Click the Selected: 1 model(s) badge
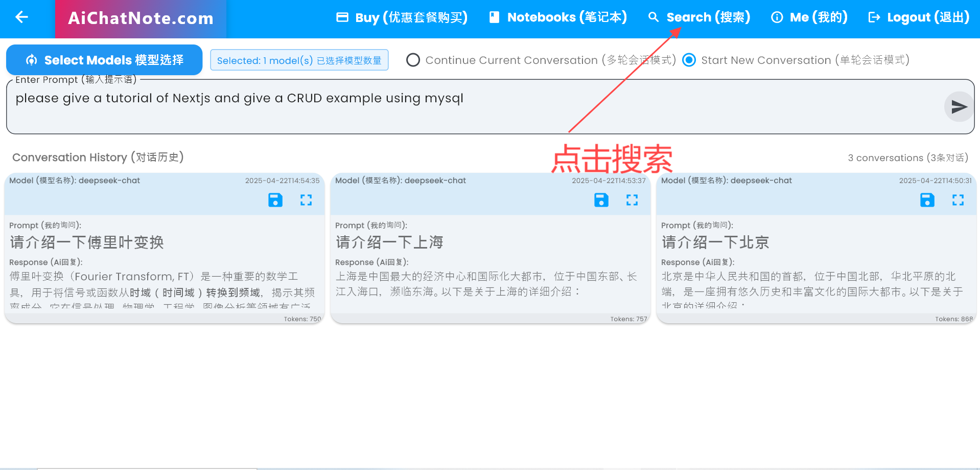The width and height of the screenshot is (980, 470). point(299,60)
